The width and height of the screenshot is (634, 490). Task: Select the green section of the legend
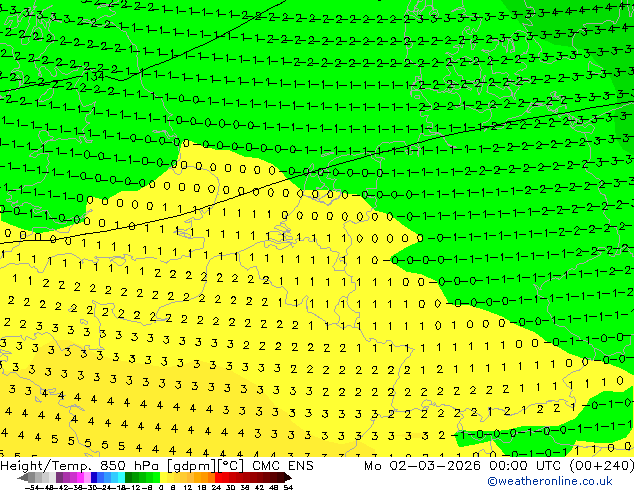click(x=142, y=477)
